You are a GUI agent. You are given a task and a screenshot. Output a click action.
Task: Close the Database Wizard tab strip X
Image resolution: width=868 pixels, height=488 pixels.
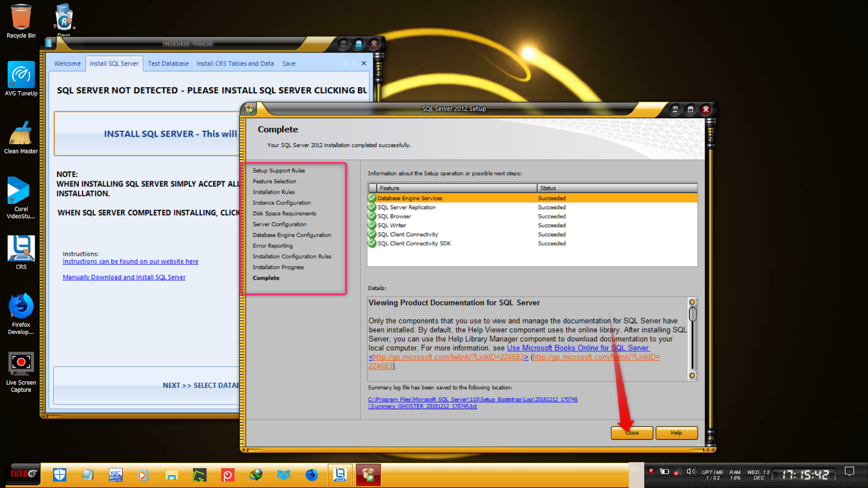click(x=364, y=63)
